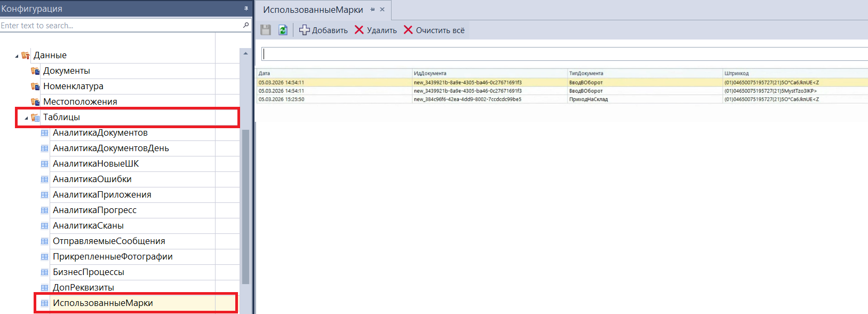Select the АналитикаПриложения table
868x314 pixels.
[x=102, y=195]
